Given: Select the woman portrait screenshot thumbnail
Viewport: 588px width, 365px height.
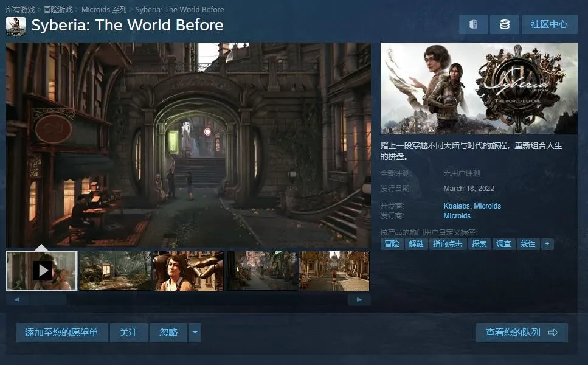Looking at the screenshot, I should coord(189,270).
